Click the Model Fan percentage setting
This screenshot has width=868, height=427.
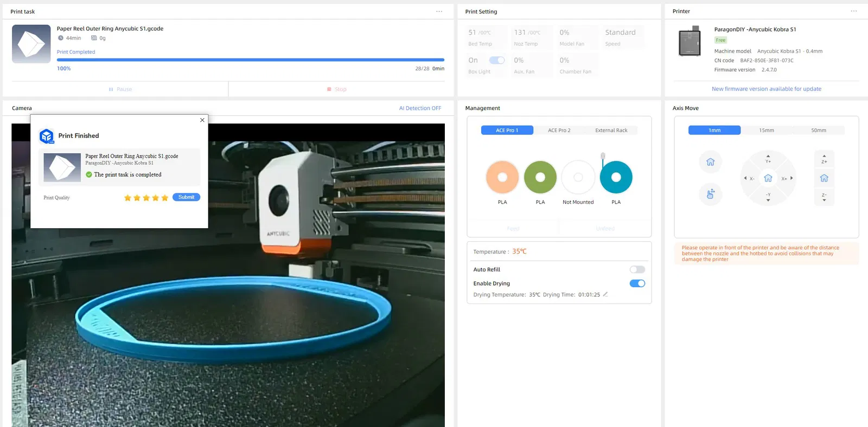click(577, 37)
